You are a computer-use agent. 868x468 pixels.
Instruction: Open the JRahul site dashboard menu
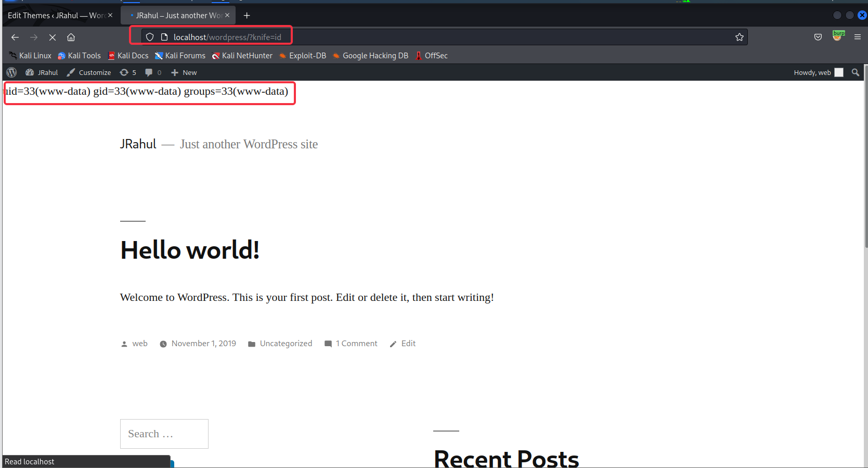[42, 72]
